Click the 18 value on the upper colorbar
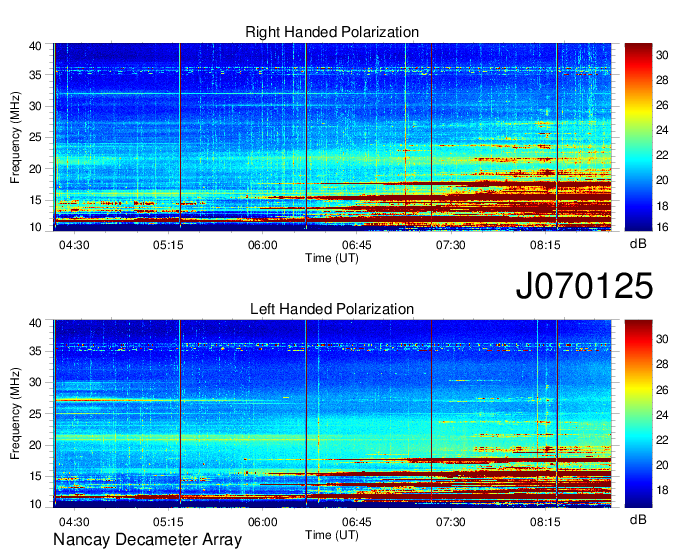The image size is (680, 552). tap(662, 206)
